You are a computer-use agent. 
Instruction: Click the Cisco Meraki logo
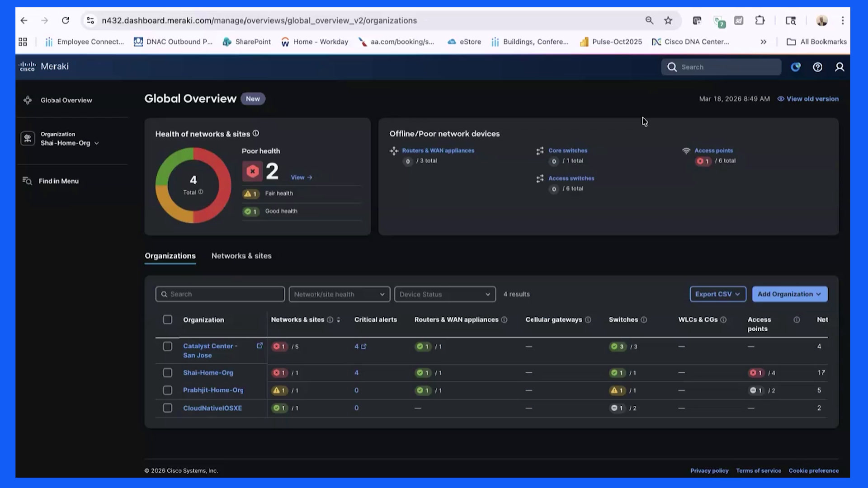click(44, 66)
